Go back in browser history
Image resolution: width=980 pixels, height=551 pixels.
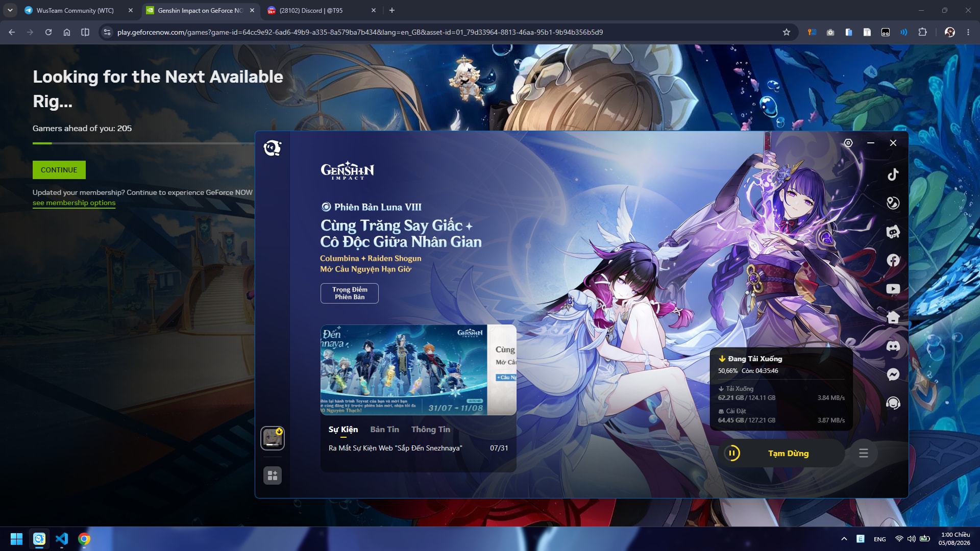(12, 32)
